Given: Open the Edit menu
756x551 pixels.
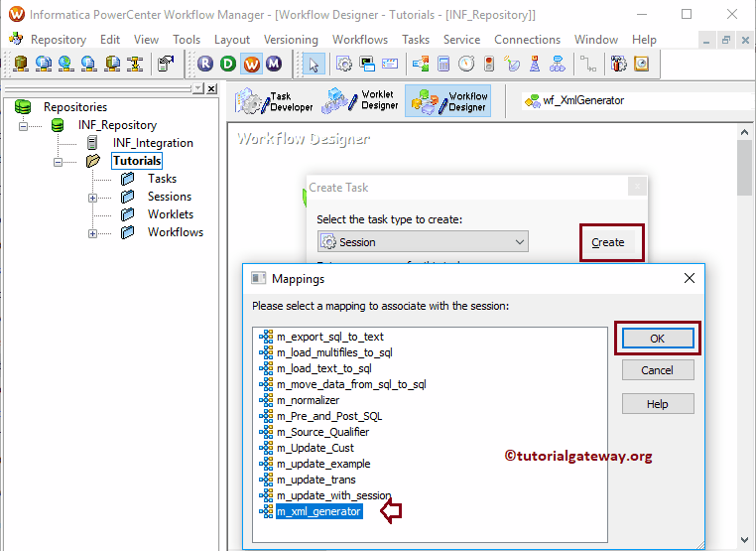Looking at the screenshot, I should click(110, 40).
